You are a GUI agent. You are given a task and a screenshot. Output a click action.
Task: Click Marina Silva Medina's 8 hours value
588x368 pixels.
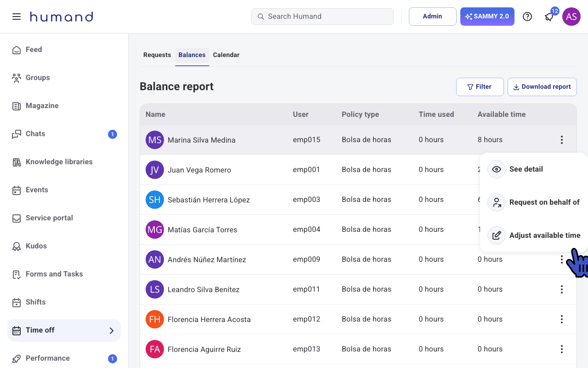tap(490, 140)
